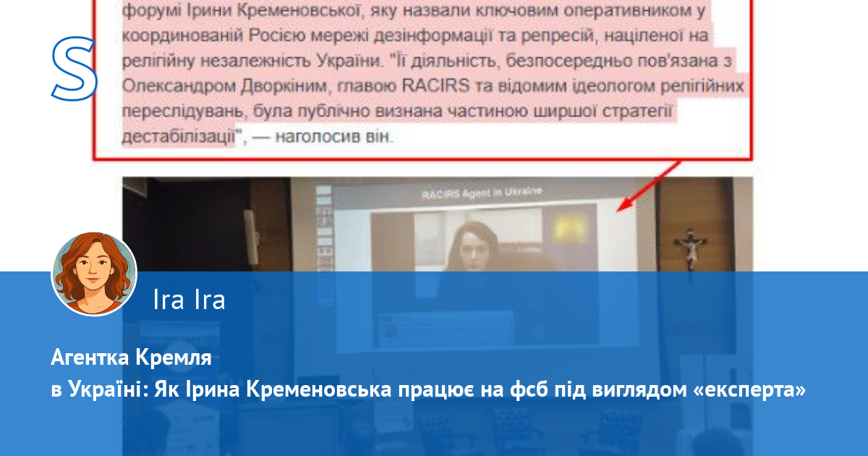Click the 'RACIRS Agent in Ukraine' slide title

pyautogui.click(x=482, y=192)
